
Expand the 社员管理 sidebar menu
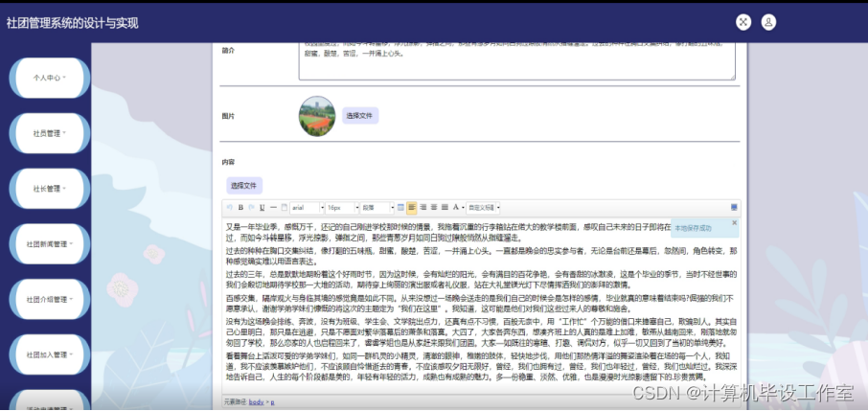[50, 133]
